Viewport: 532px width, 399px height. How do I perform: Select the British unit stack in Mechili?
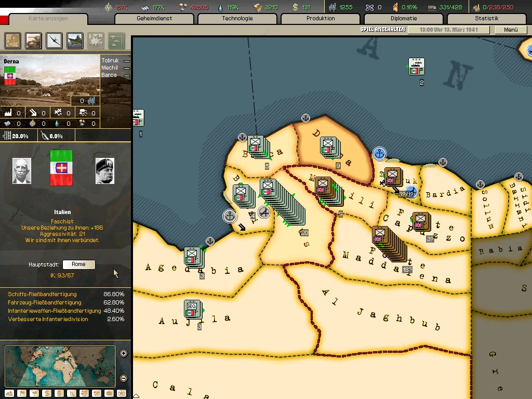(323, 185)
